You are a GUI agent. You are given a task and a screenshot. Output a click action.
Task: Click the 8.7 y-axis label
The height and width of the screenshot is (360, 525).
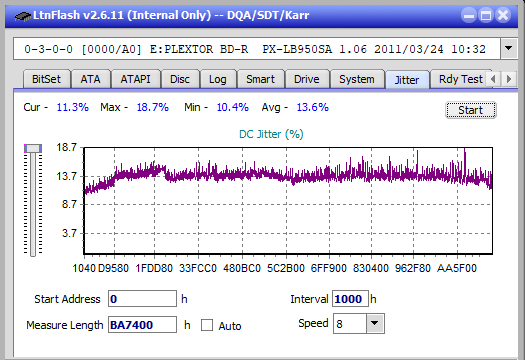tap(69, 204)
